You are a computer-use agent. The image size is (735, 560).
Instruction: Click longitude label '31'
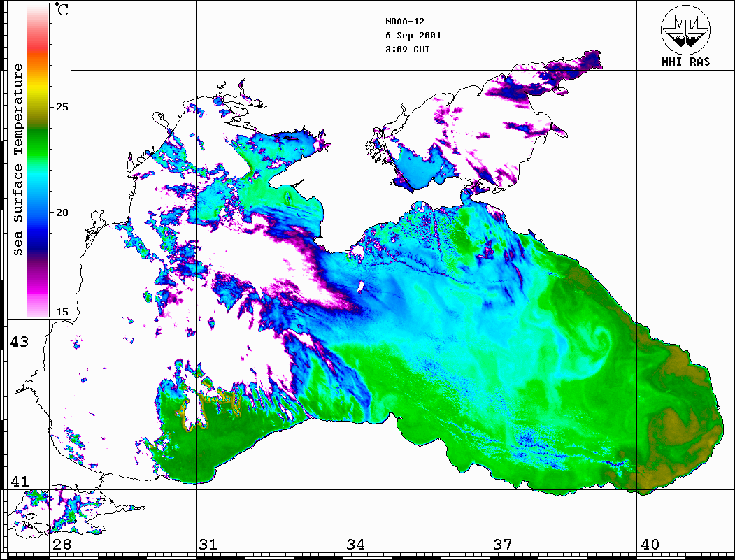pyautogui.click(x=208, y=545)
